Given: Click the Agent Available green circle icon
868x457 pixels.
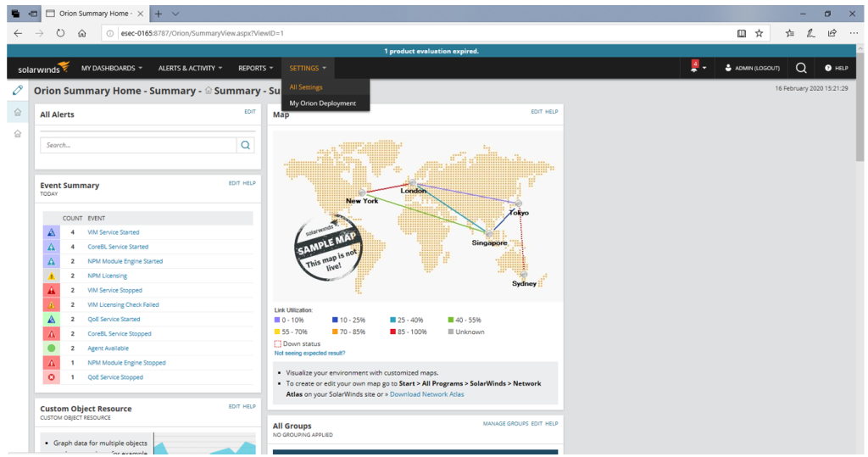Looking at the screenshot, I should [52, 348].
